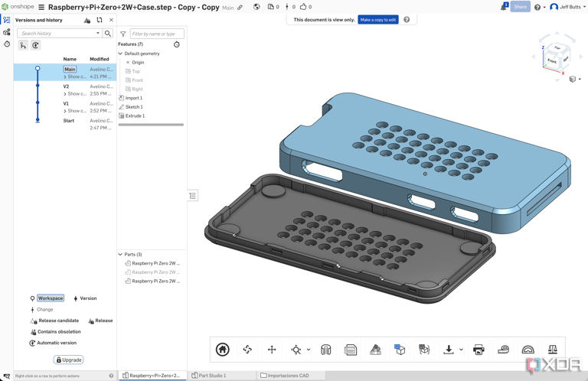Click the globe public document icon

(x=256, y=7)
